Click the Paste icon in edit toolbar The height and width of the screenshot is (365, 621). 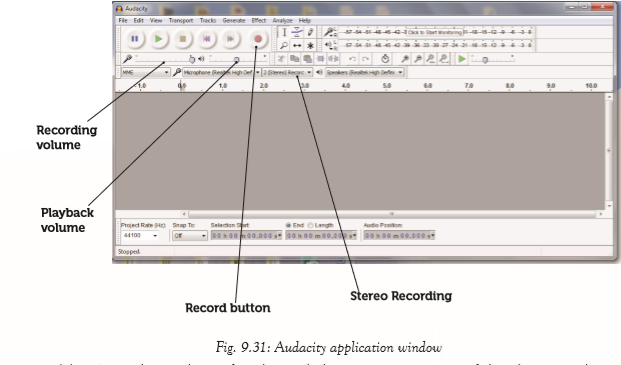[x=307, y=59]
